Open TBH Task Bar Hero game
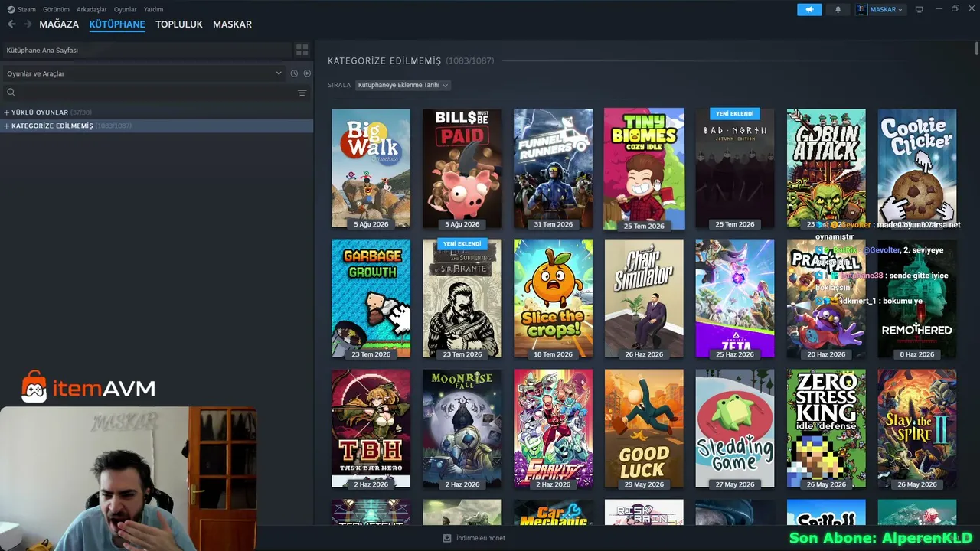The height and width of the screenshot is (551, 980). (371, 429)
